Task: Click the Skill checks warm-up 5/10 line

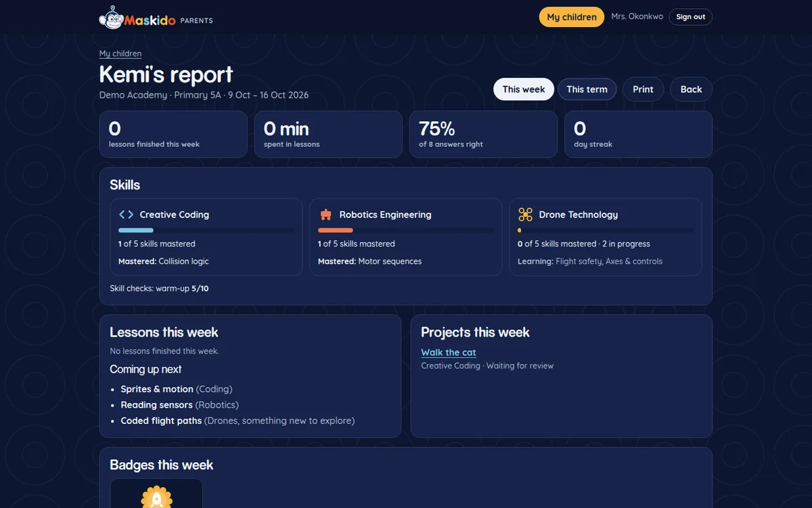Action: (x=159, y=289)
